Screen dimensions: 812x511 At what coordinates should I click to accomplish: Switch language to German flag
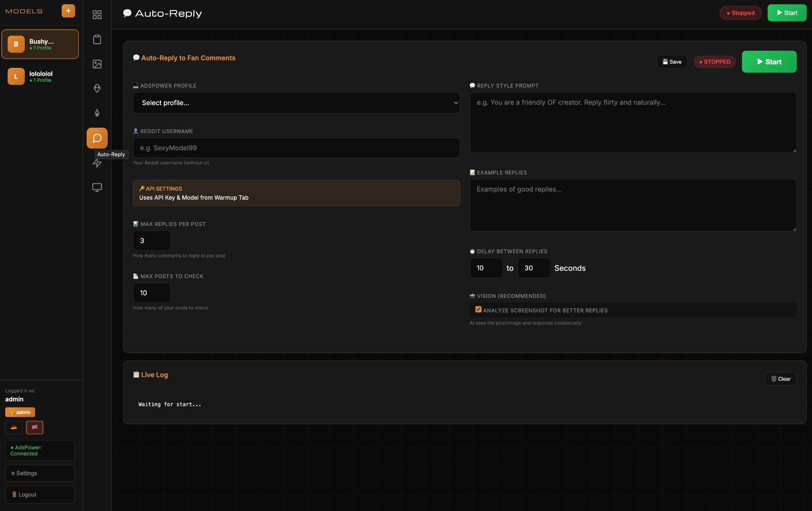(14, 427)
